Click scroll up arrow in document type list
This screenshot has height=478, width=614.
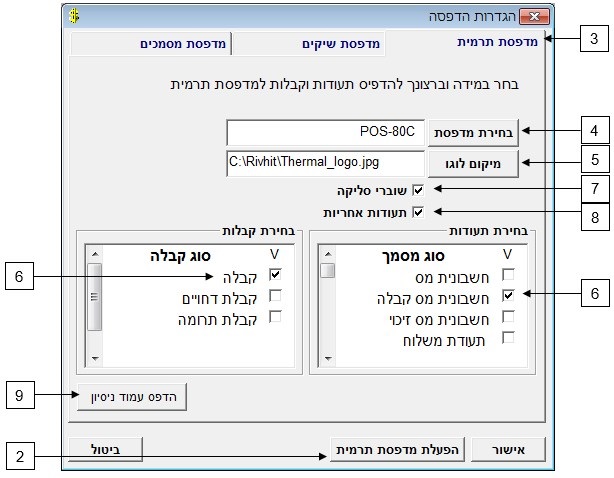[x=328, y=254]
